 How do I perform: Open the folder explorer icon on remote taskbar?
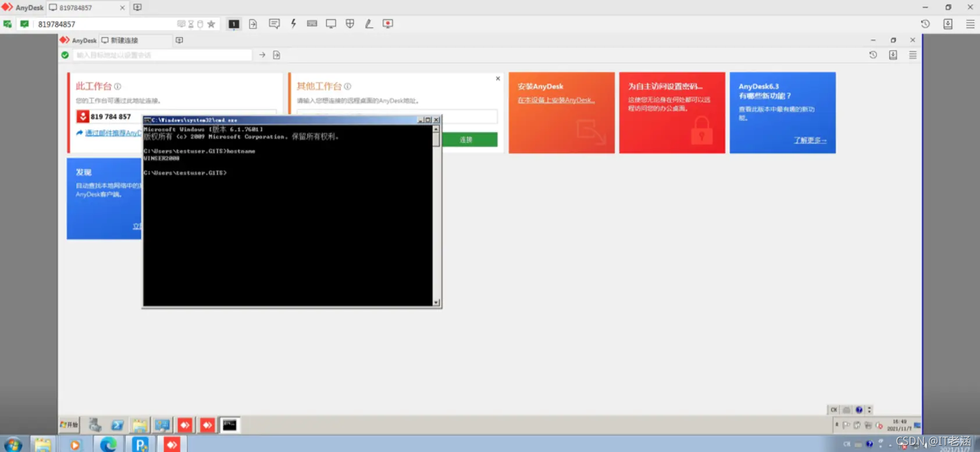(x=140, y=425)
